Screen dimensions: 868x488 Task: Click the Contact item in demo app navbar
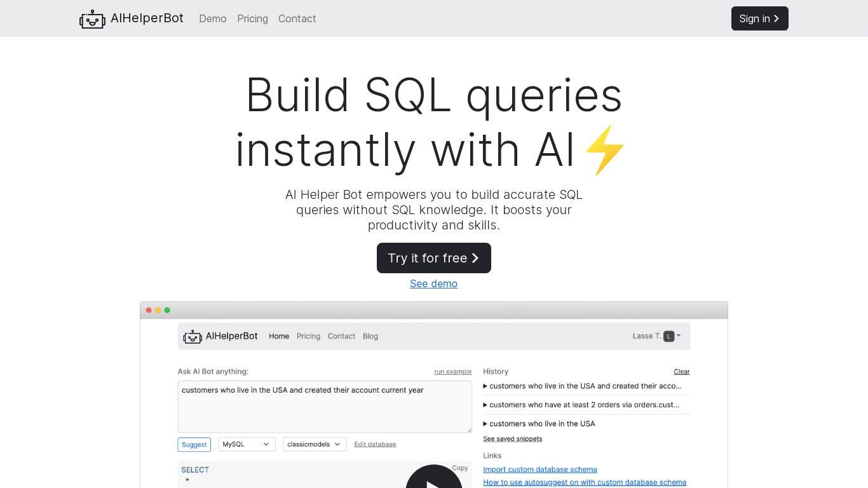341,336
